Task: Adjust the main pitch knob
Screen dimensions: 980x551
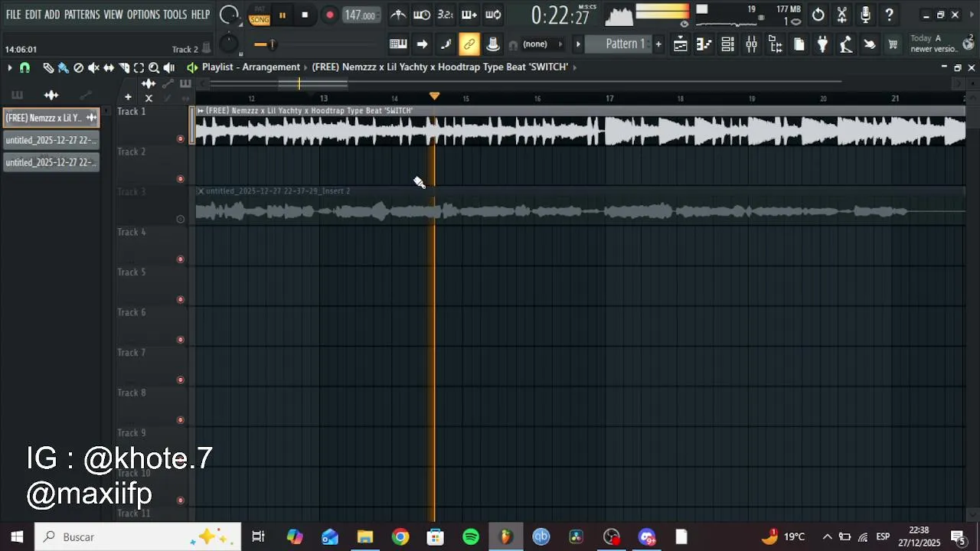Action: [229, 44]
